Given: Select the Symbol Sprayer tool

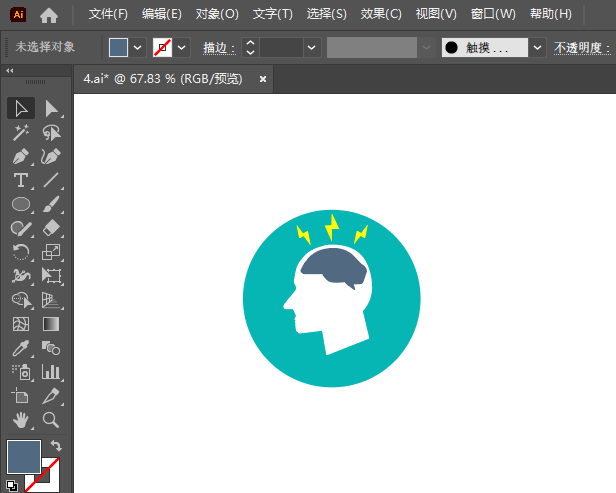Looking at the screenshot, I should pyautogui.click(x=21, y=372).
